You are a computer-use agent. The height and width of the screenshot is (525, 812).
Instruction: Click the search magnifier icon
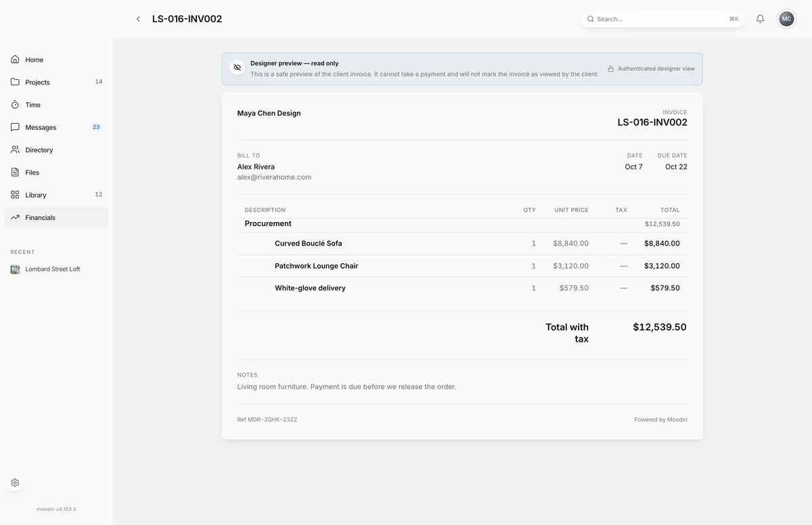tap(590, 19)
